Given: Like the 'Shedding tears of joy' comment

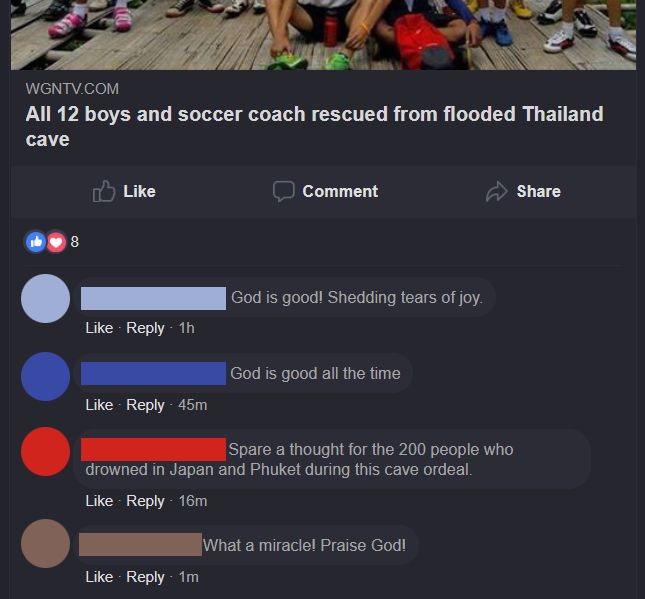Looking at the screenshot, I should tap(99, 328).
